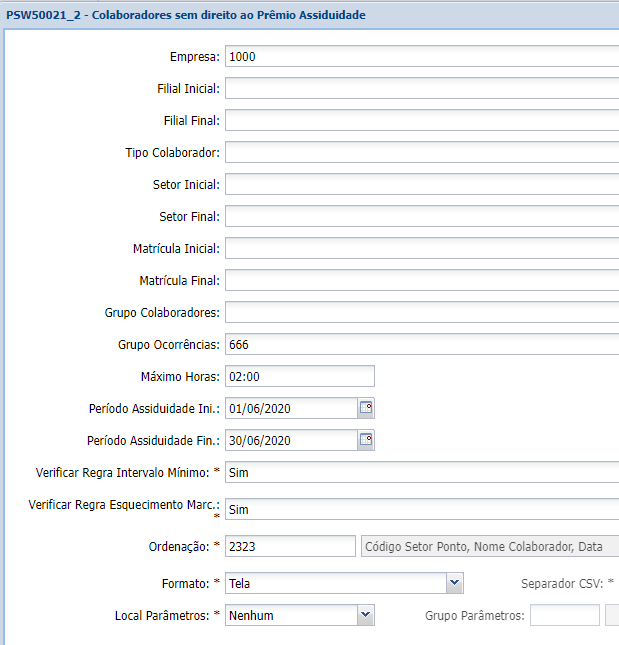Click start date field 01/06/2020
The image size is (619, 645).
click(x=291, y=408)
